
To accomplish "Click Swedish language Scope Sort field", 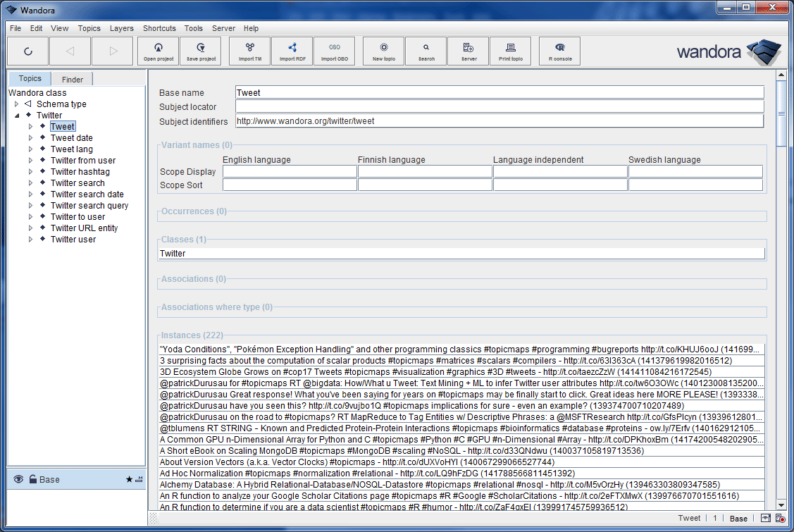I will point(696,185).
